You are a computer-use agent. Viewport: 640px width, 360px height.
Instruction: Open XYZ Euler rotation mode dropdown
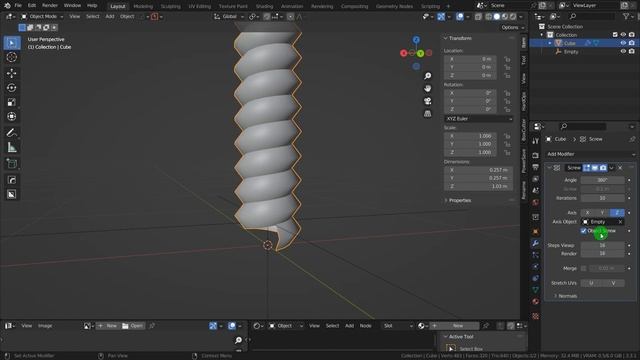(x=478, y=119)
